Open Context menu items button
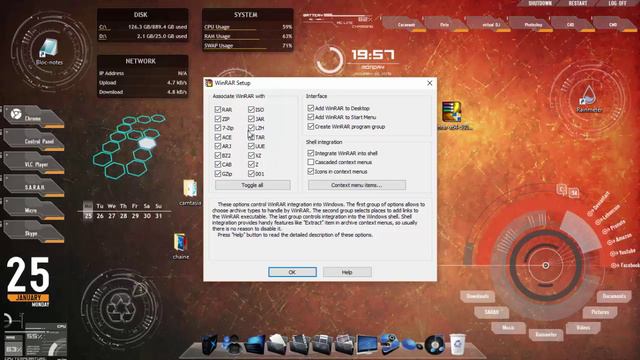640x360 pixels. [x=357, y=185]
